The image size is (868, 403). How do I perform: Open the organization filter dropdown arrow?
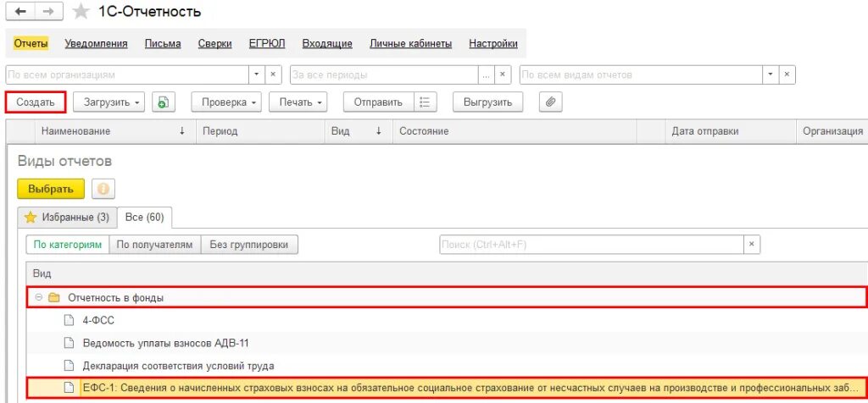257,75
